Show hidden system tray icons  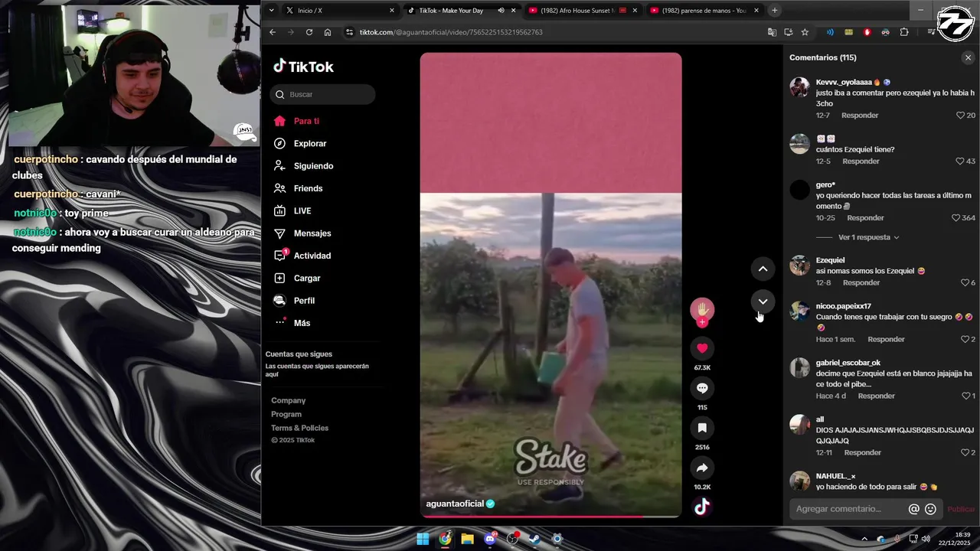click(x=864, y=539)
